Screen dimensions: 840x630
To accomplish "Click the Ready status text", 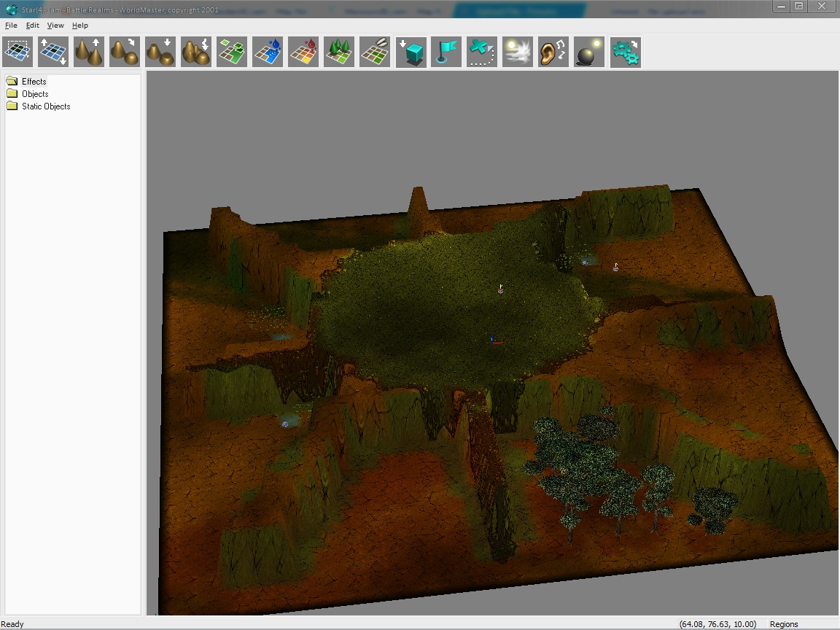I will 12,624.
